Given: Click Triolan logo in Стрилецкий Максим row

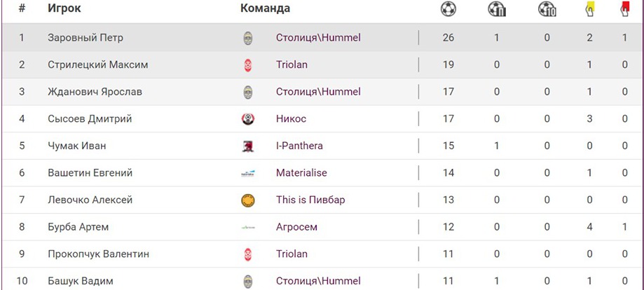Looking at the screenshot, I should (x=247, y=65).
